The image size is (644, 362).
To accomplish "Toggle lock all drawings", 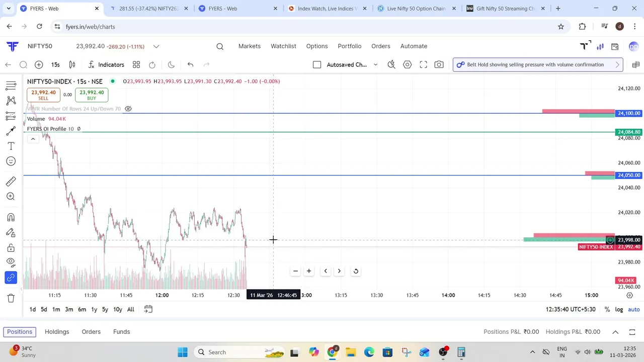I will pos(11,248).
